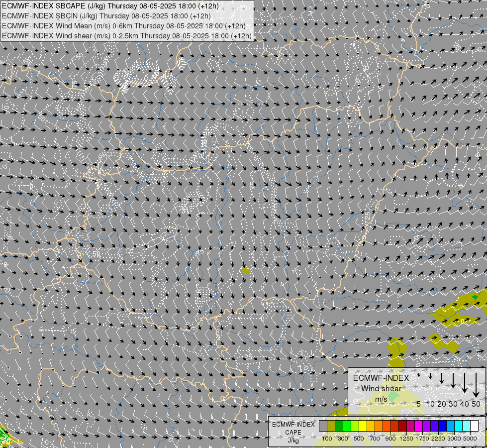Click the 700 label in CAPE legend
Image resolution: width=487 pixels, height=448 pixels.
(x=375, y=439)
